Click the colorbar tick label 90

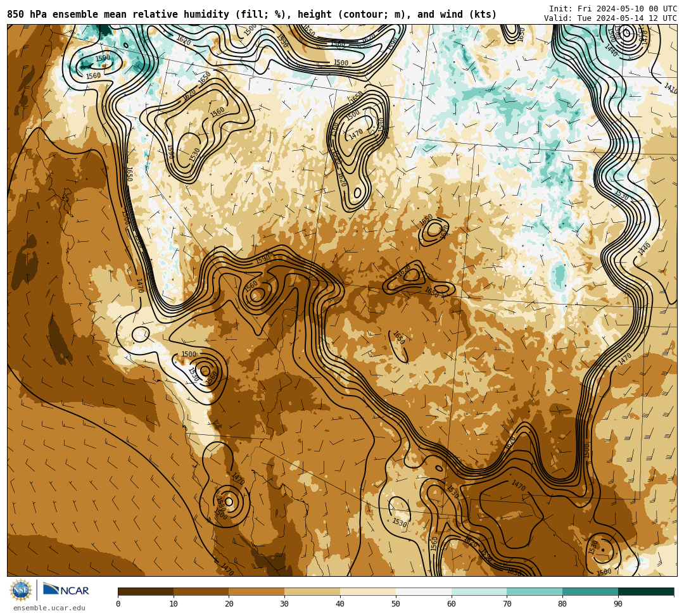[x=618, y=604]
